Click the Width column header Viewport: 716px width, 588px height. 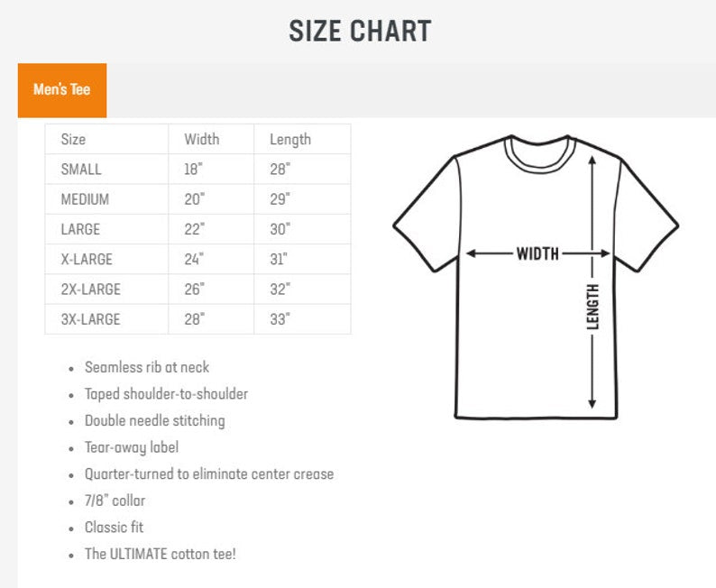(202, 139)
